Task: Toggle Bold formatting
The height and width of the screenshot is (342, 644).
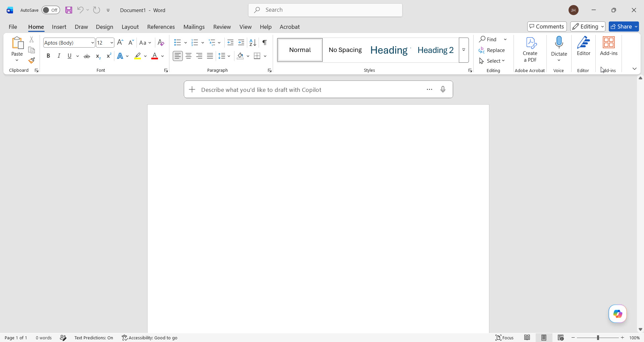Action: click(48, 56)
